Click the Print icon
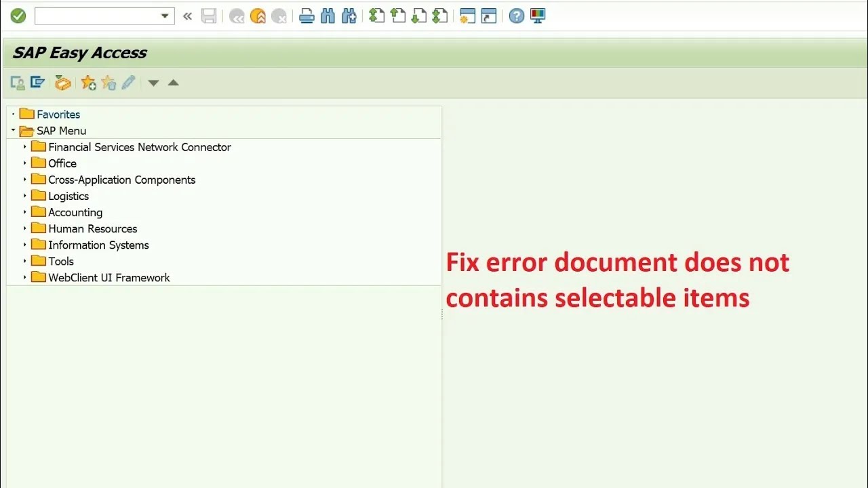The image size is (868, 488). (307, 16)
